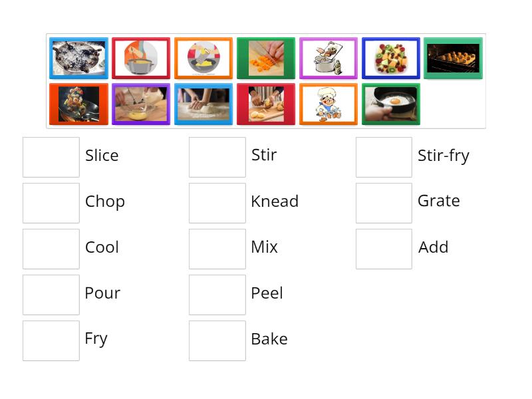Select the whisking eggs in bowl picture
This screenshot has height=399, width=532.
(141, 104)
